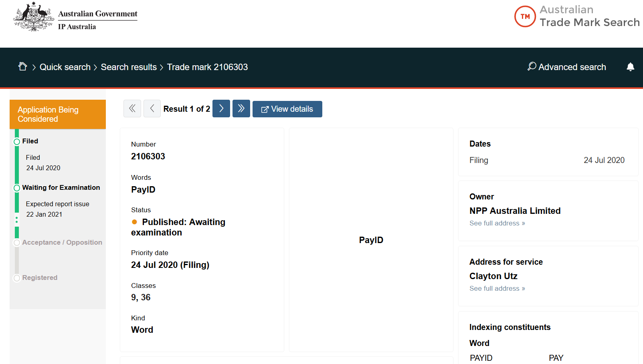Open notifications bell icon
643x364 pixels.
tap(631, 67)
